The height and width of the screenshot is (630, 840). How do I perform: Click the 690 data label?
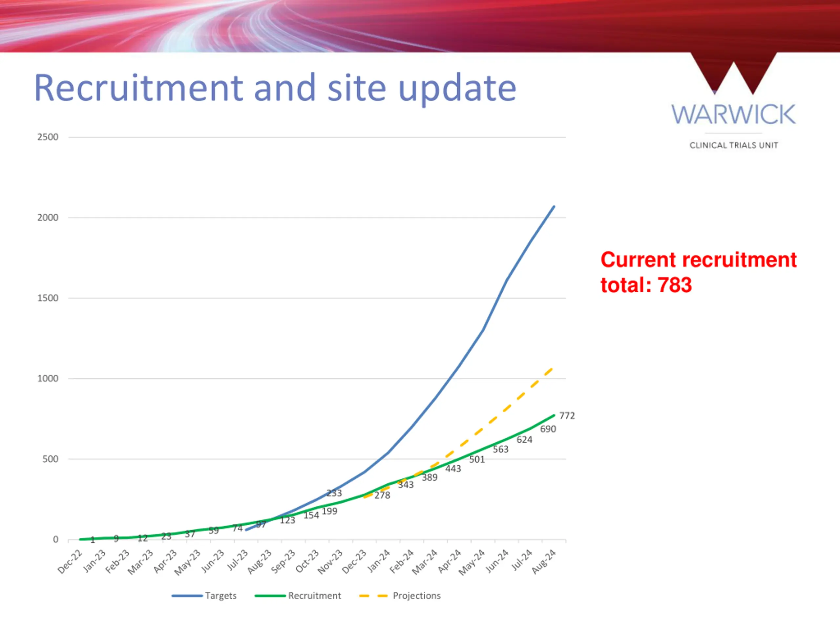548,429
